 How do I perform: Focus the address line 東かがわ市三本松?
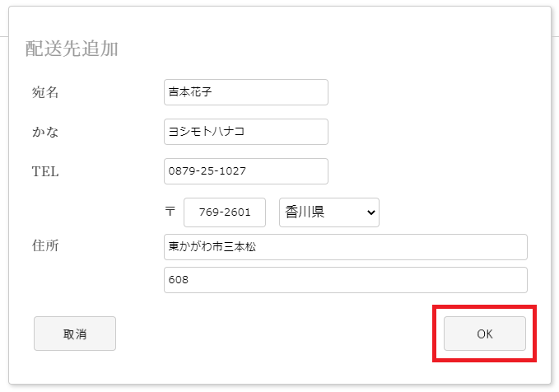click(x=346, y=247)
